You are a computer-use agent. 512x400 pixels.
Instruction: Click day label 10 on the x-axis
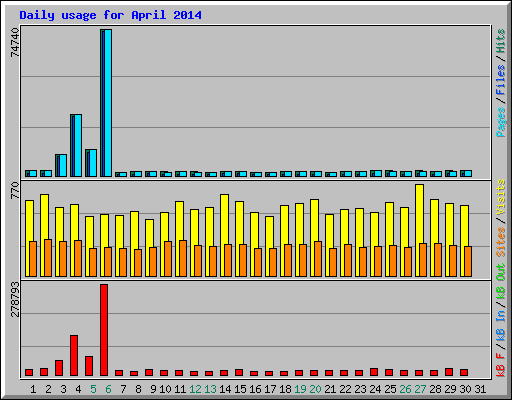[165, 389]
